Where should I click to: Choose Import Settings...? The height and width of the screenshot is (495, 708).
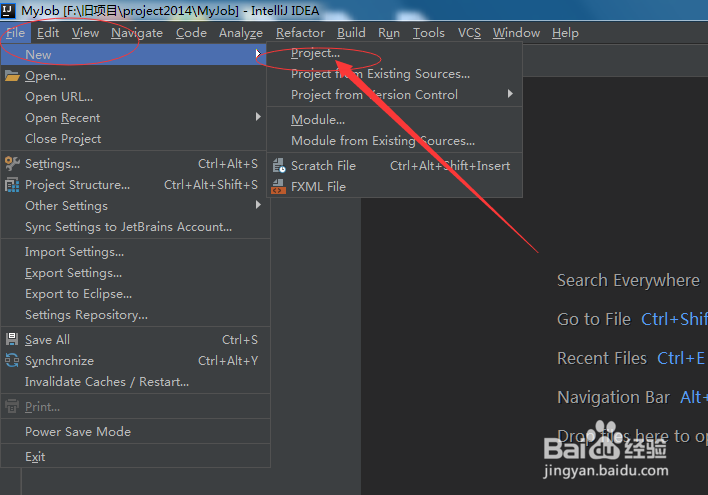point(135,252)
